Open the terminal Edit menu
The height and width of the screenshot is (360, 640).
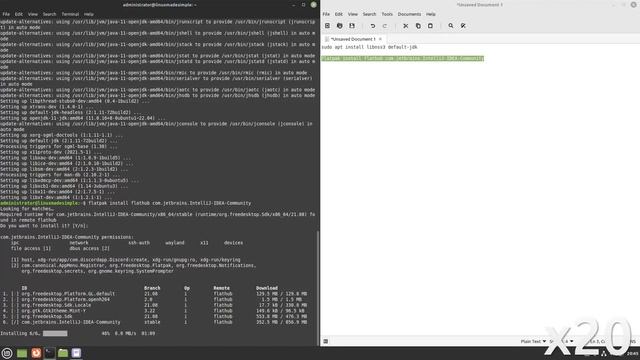(x=19, y=14)
